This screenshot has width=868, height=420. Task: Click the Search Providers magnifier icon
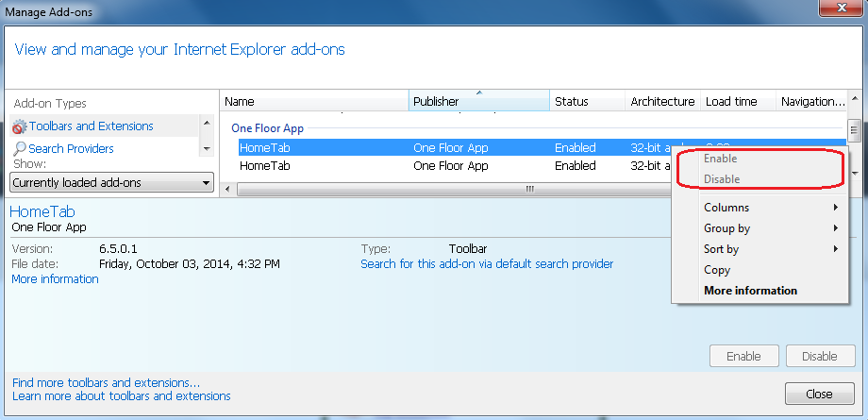tap(20, 148)
